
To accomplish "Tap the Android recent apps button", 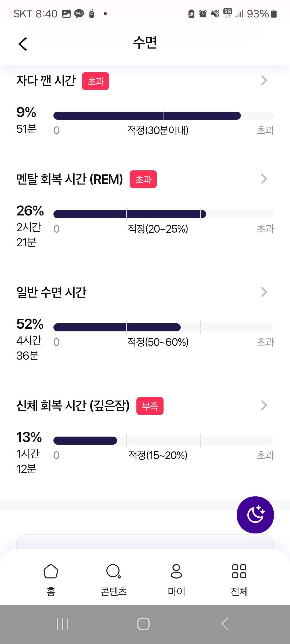I will (62, 624).
